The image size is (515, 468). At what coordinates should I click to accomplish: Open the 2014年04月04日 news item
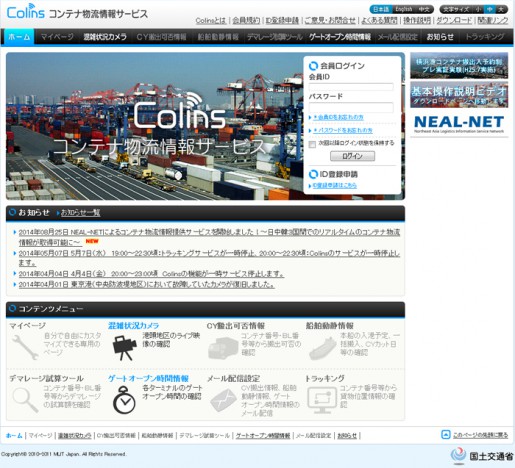click(x=151, y=274)
